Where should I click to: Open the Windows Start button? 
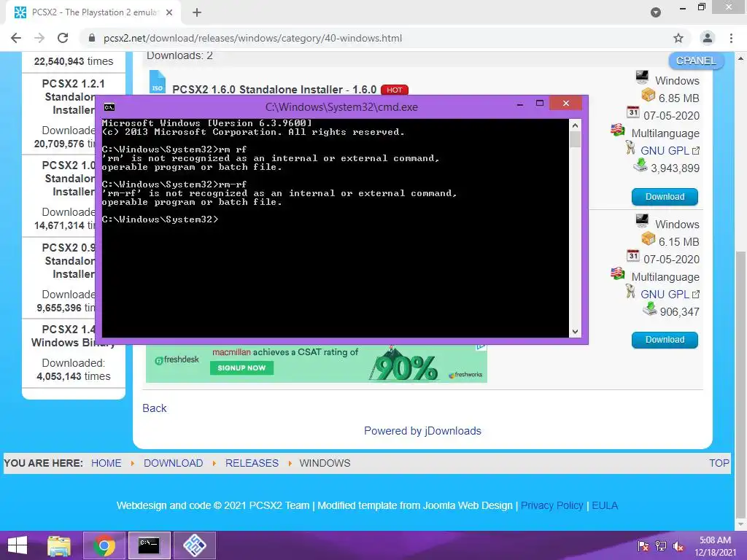tap(18, 545)
